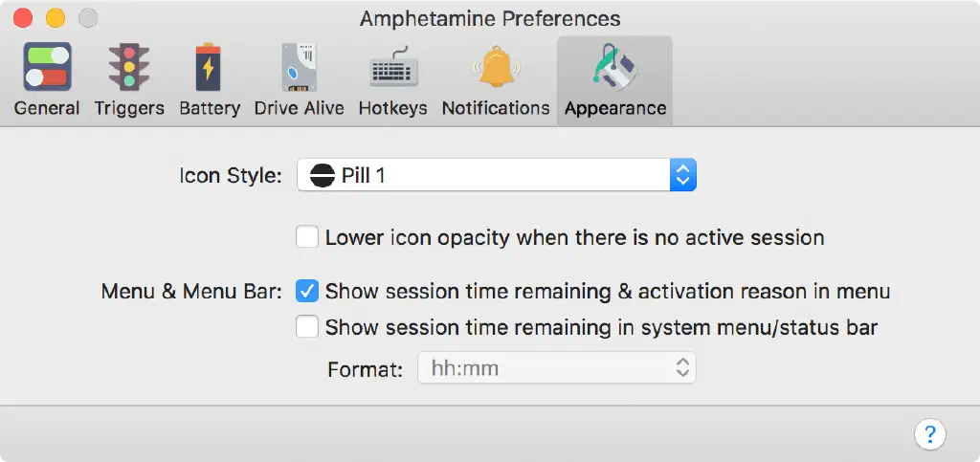Select the Battery icon in toolbar
980x462 pixels.
click(208, 67)
